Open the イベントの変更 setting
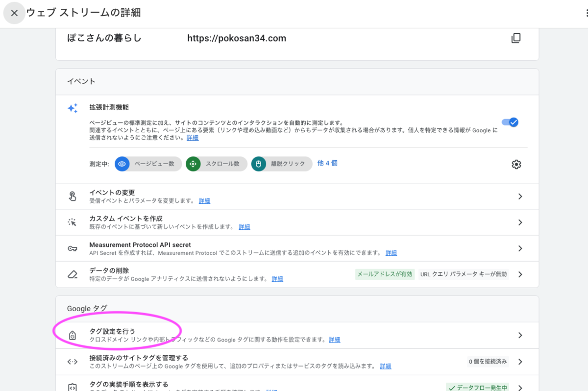 [x=297, y=196]
